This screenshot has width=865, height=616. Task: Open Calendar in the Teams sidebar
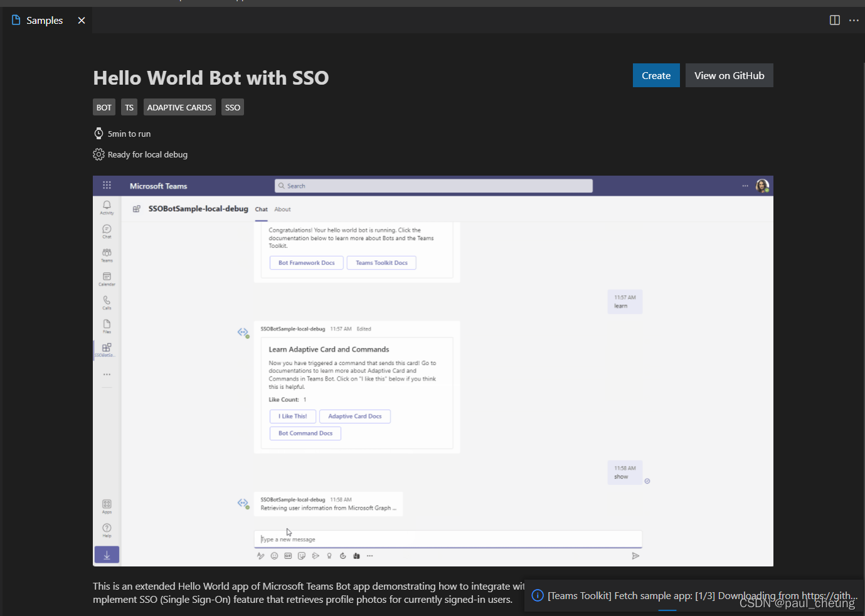[107, 279]
